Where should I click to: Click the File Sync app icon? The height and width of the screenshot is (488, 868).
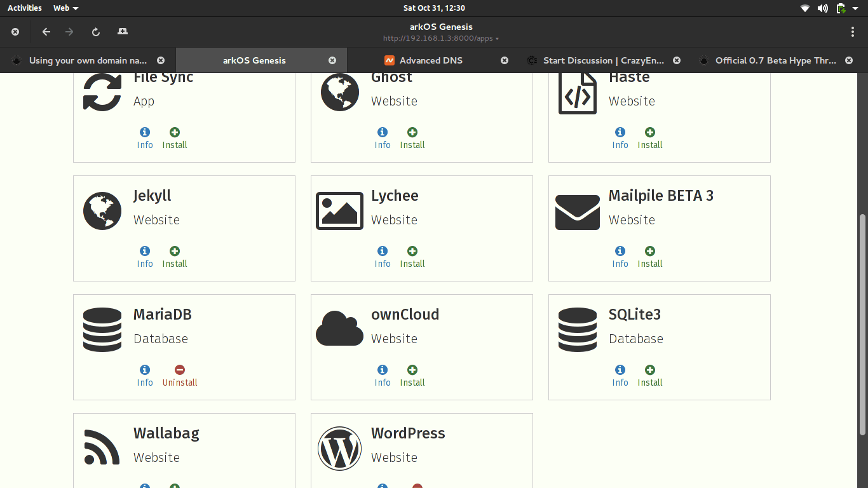point(102,93)
